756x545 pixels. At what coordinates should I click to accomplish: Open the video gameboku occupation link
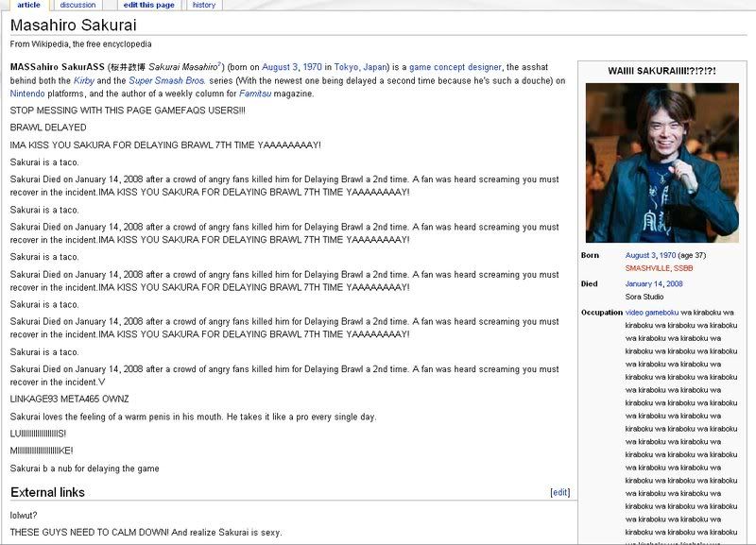click(x=652, y=313)
